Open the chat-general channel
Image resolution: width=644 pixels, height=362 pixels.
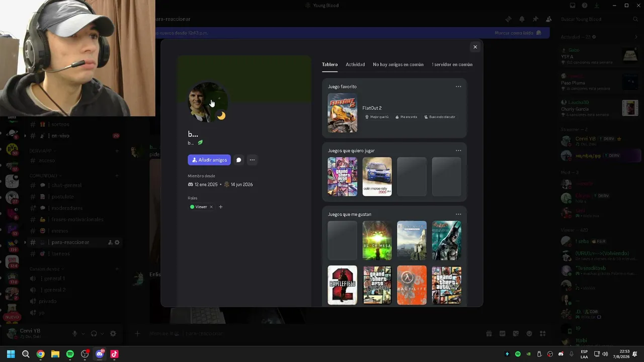[x=74, y=185]
